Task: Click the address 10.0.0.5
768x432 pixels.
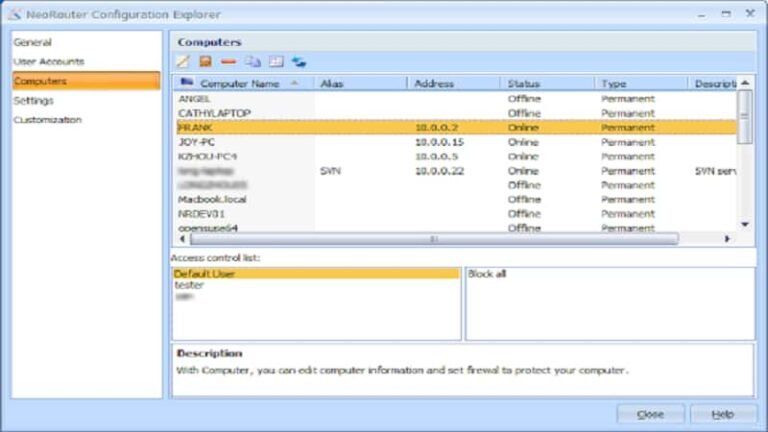Action: 436,156
